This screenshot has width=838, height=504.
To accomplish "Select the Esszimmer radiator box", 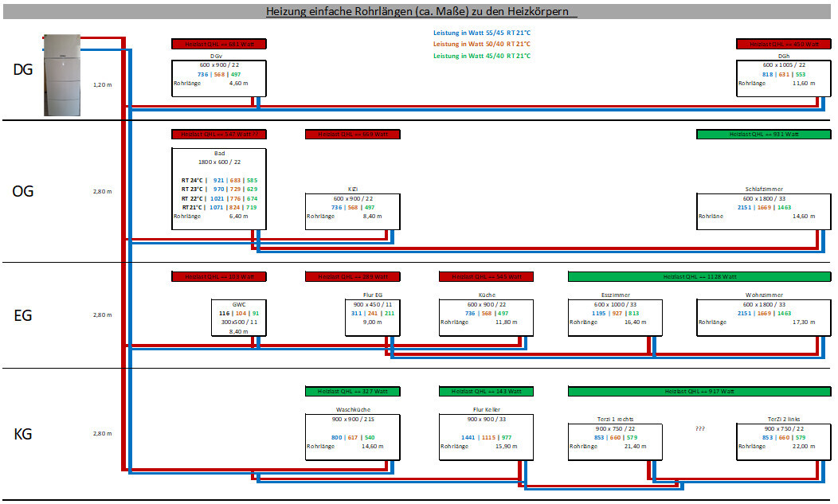I will pos(615,316).
